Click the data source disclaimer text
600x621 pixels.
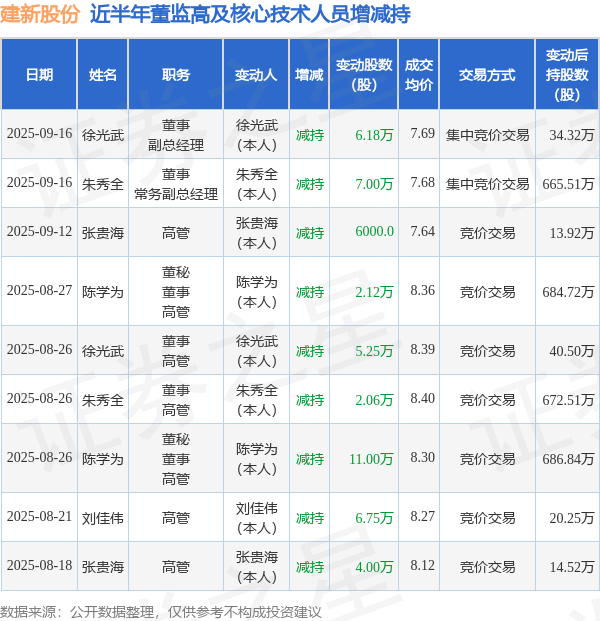pos(160,612)
